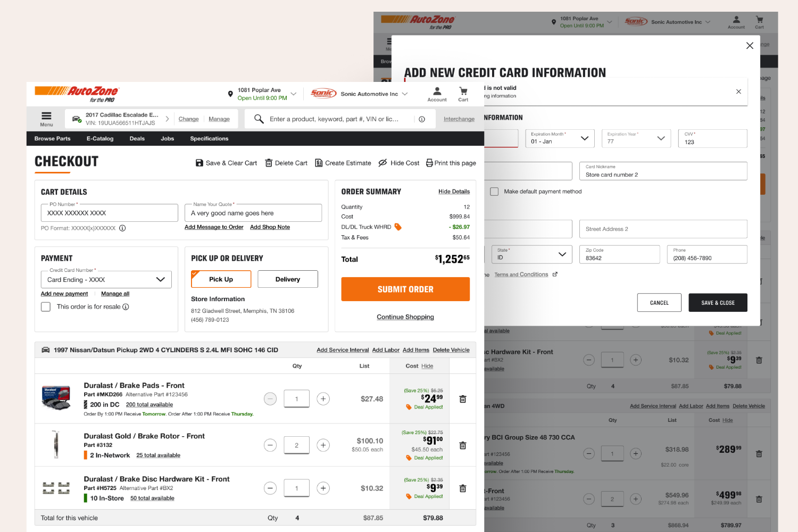Viewport: 798px width, 532px height.
Task: Click the store location pin icon
Action: coord(230,94)
